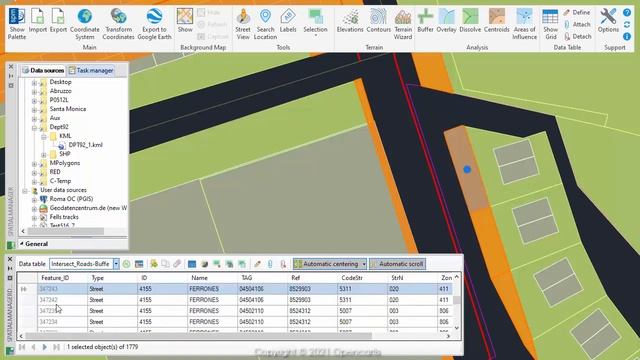
Task: Open the Export tool
Action: 58,21
